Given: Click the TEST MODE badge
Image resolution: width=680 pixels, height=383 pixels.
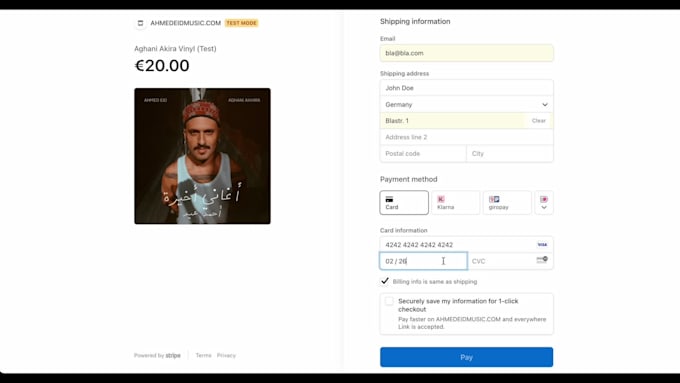Looking at the screenshot, I should (242, 23).
